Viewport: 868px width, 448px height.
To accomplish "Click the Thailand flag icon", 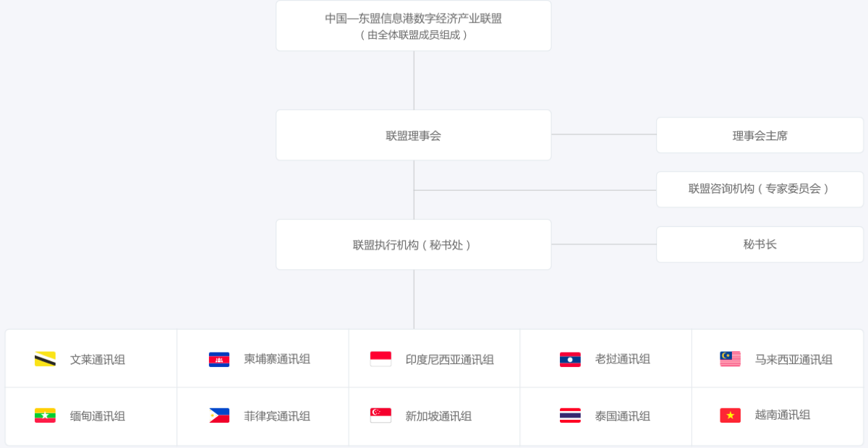I will tap(570, 415).
